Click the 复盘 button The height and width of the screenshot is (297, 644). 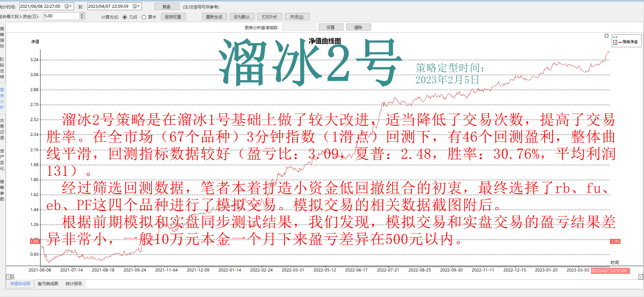coord(167,6)
